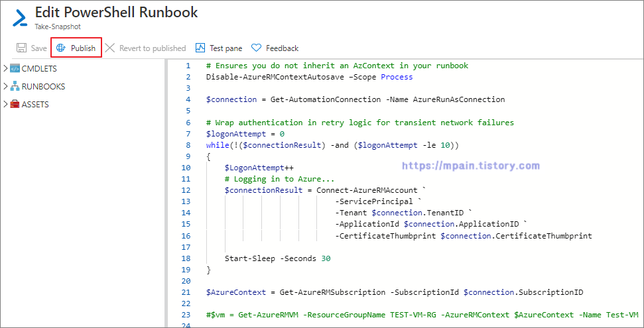Click the Start-Sleep -Seconds 30 line
This screenshot has width=644, height=328.
(277, 258)
